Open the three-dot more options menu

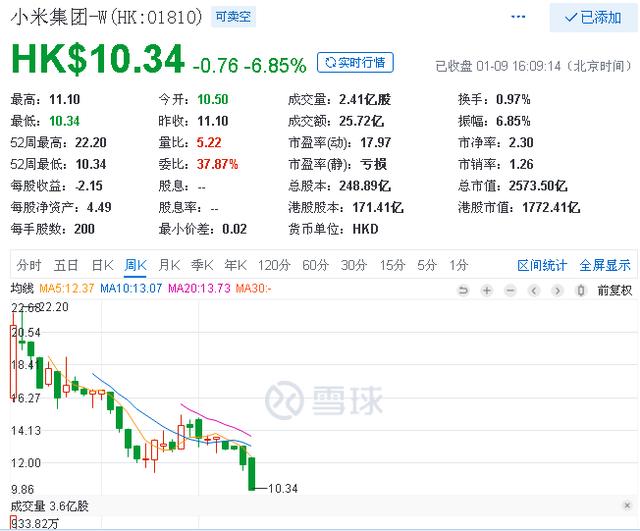(x=518, y=17)
